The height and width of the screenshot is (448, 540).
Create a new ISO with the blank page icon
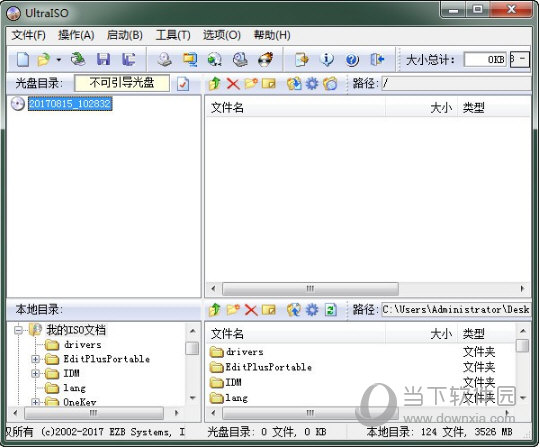point(23,60)
